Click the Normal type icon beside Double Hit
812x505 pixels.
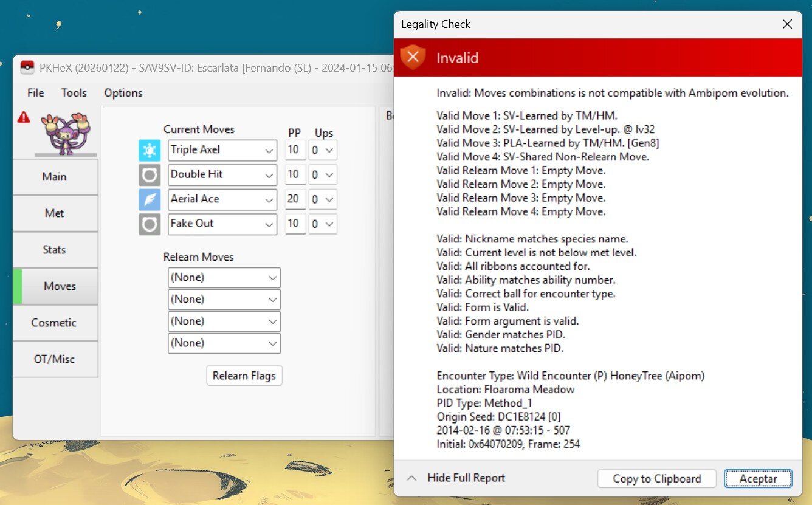pyautogui.click(x=150, y=175)
